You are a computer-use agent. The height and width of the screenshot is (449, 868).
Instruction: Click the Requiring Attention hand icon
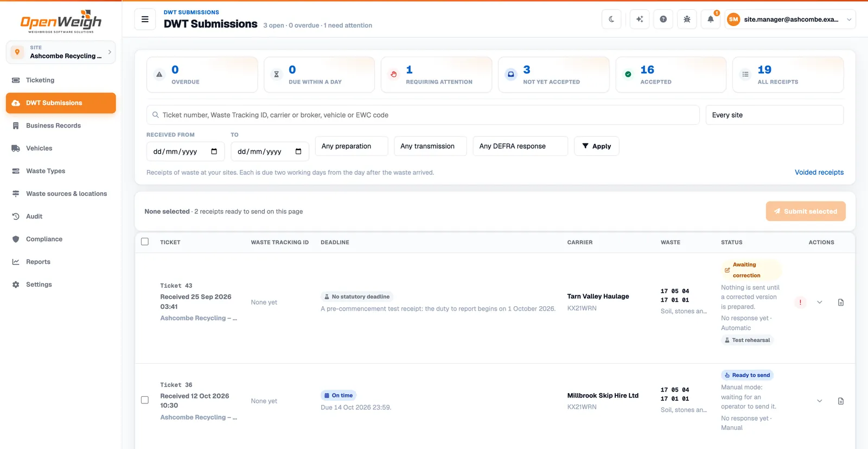tap(393, 74)
